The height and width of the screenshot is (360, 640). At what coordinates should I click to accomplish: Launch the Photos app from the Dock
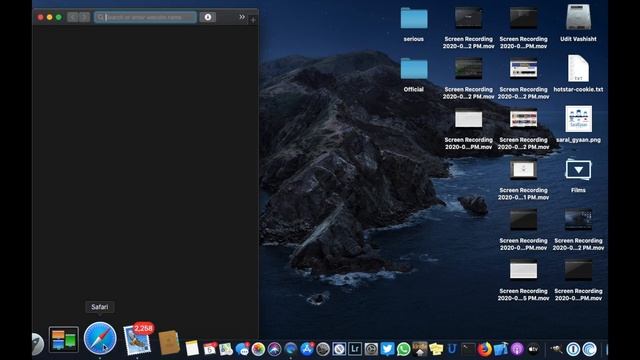[258, 349]
